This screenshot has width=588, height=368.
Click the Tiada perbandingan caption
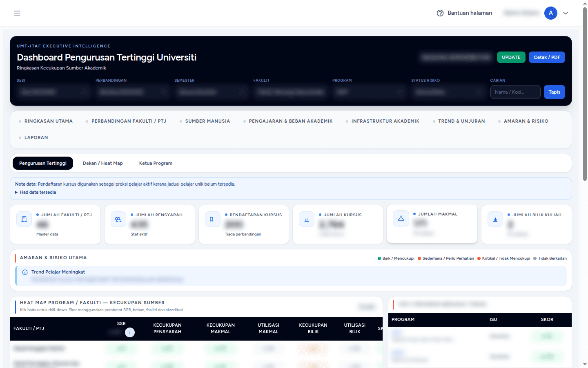[x=243, y=234]
